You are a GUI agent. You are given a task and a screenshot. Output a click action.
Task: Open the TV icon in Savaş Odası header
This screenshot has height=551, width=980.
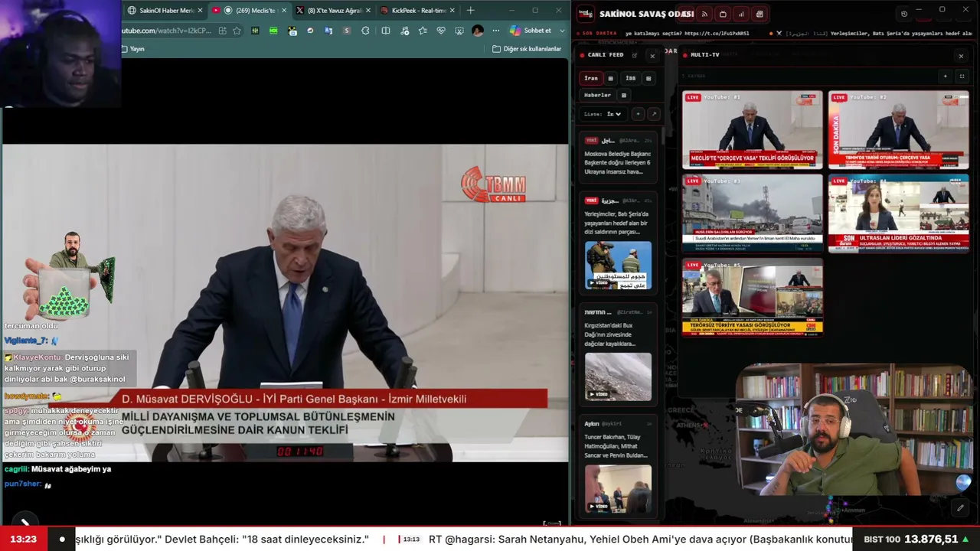click(723, 14)
